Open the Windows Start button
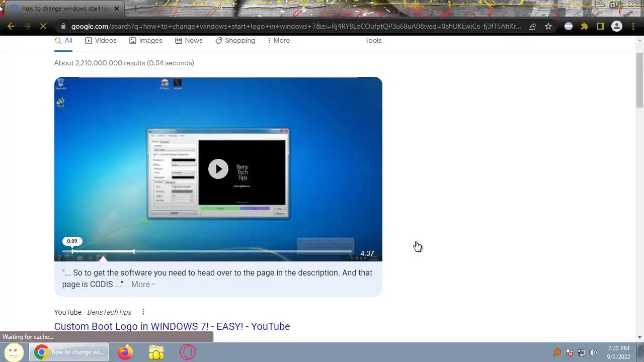Screen dimensions: 644x362 [x=14, y=352]
